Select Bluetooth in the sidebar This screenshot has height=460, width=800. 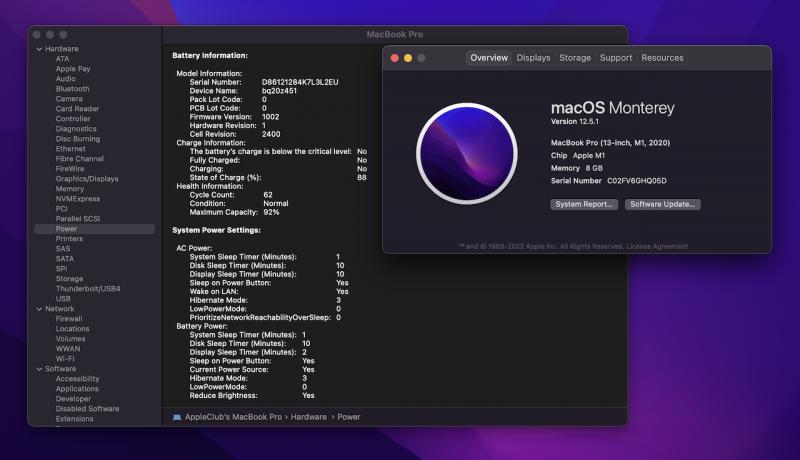coord(72,89)
